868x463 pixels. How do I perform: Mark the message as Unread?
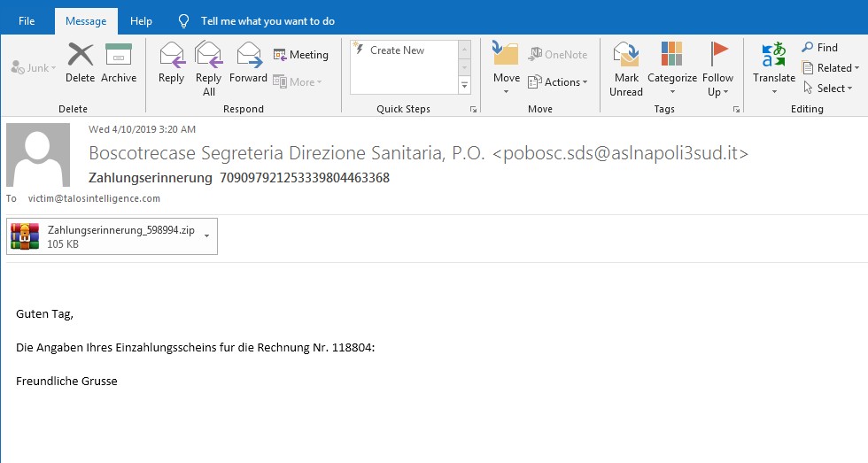click(626, 68)
